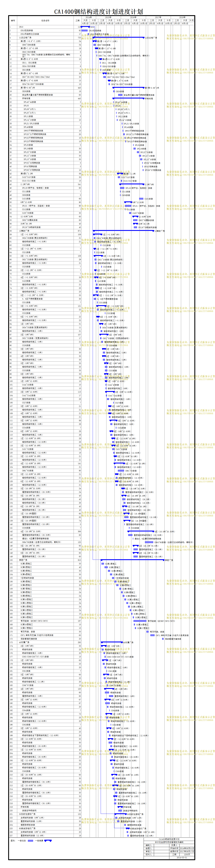Click the 结束时间 label in the title block
Viewport: 215px width, 868px height.
pos(174,851)
